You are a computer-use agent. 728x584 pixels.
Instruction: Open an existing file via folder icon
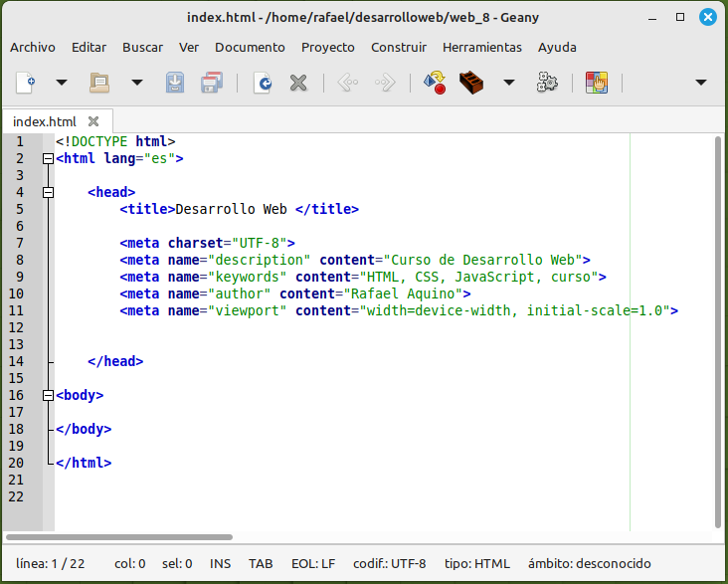pos(99,83)
